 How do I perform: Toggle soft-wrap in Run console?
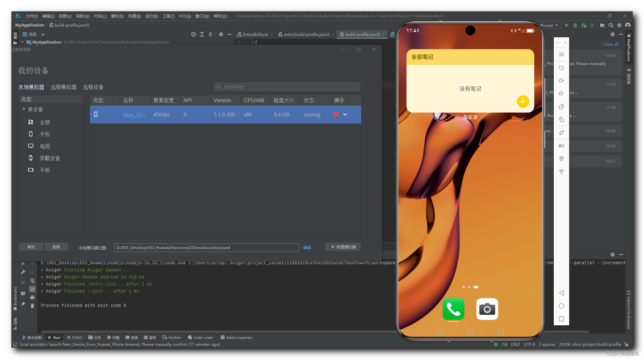click(32, 281)
